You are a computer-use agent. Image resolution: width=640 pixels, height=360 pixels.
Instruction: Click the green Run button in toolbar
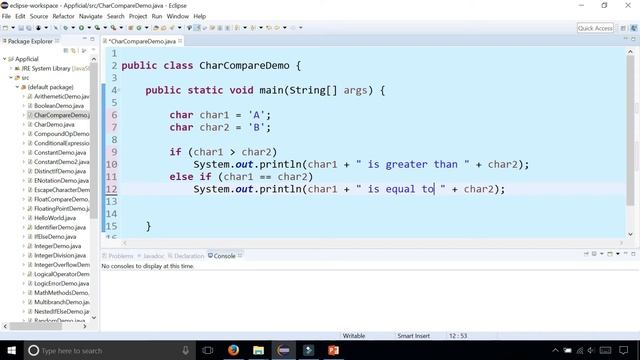(x=81, y=28)
